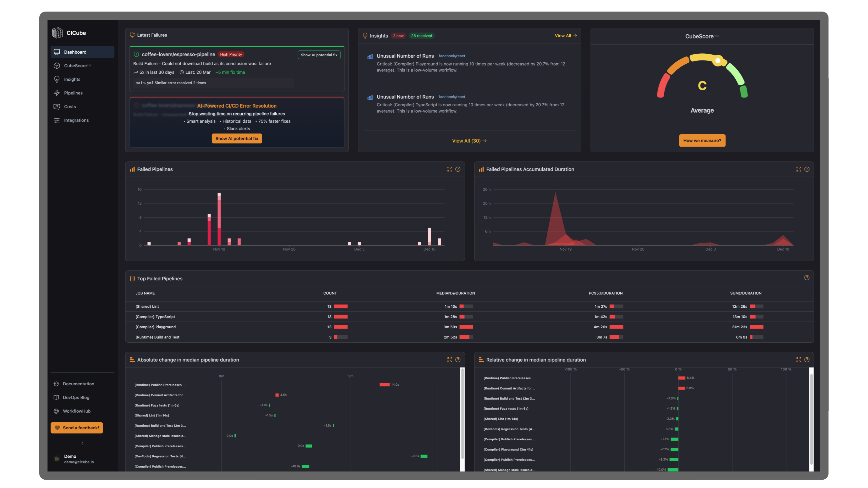868x488 pixels.
Task: Go to the Pipelines menu item
Action: [x=73, y=93]
